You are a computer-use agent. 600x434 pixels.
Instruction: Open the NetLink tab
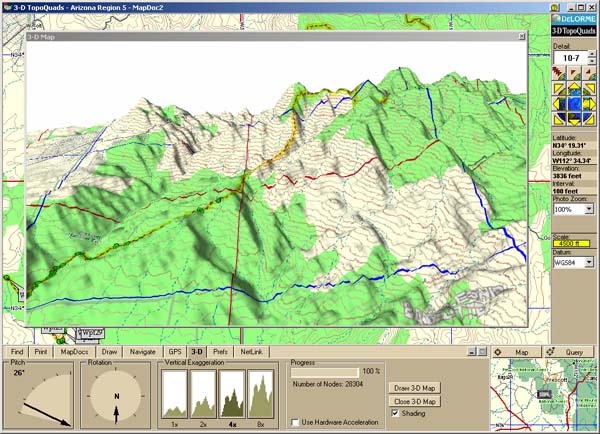pos(251,352)
